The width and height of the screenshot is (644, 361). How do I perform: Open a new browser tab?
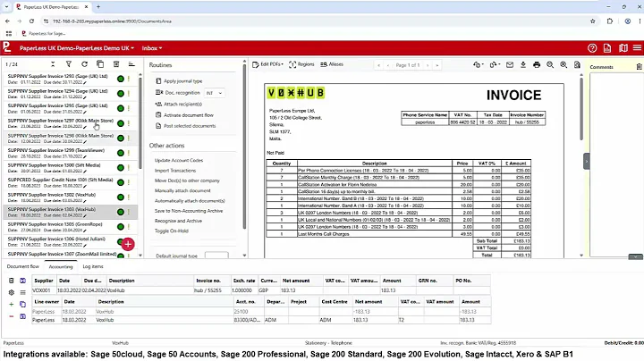(98, 7)
